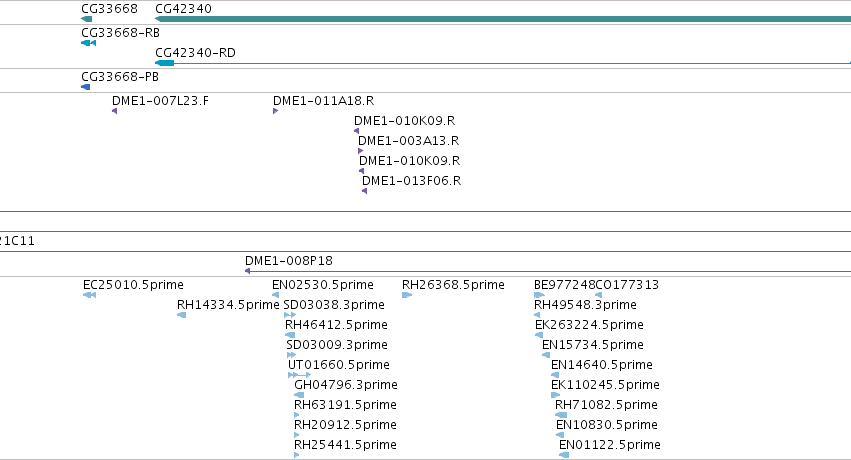Image resolution: width=851 pixels, height=460 pixels.
Task: Select the DME1-013F06.R marker arrow
Action: 365,191
